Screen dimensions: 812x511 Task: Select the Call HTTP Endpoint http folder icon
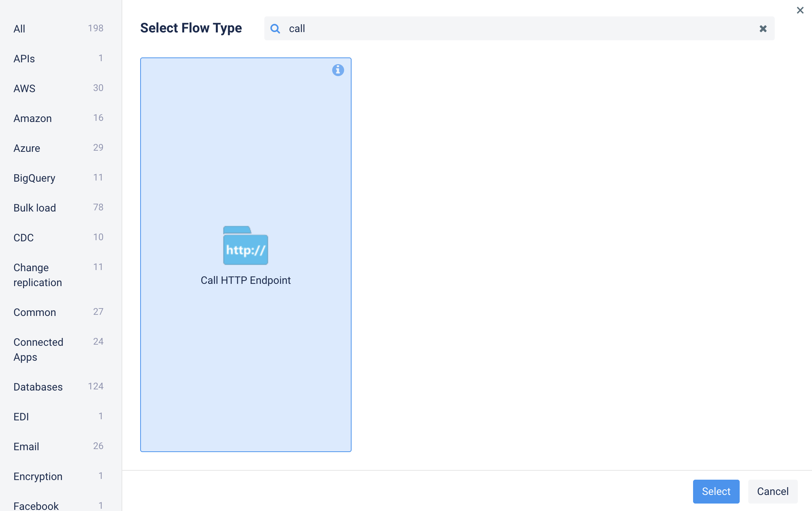(245, 246)
